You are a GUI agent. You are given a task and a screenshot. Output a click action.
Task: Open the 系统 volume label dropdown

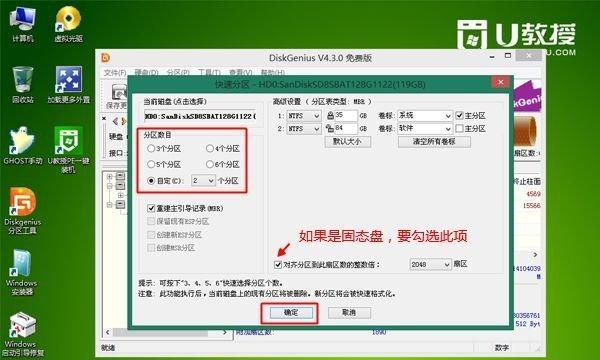coord(425,116)
